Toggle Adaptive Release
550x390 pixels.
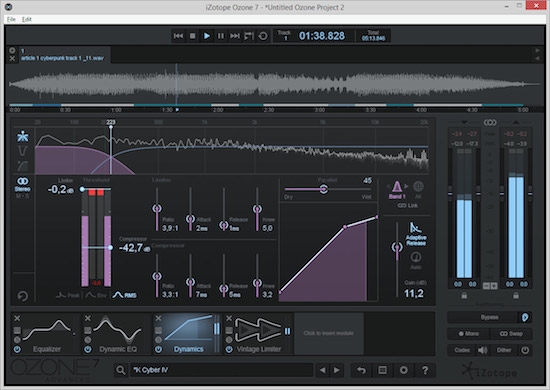pos(416,234)
